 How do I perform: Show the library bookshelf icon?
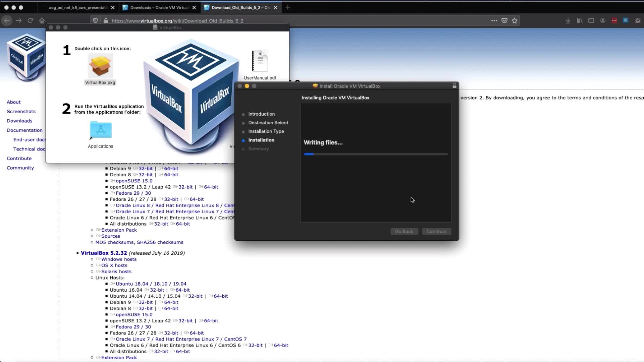580,21
